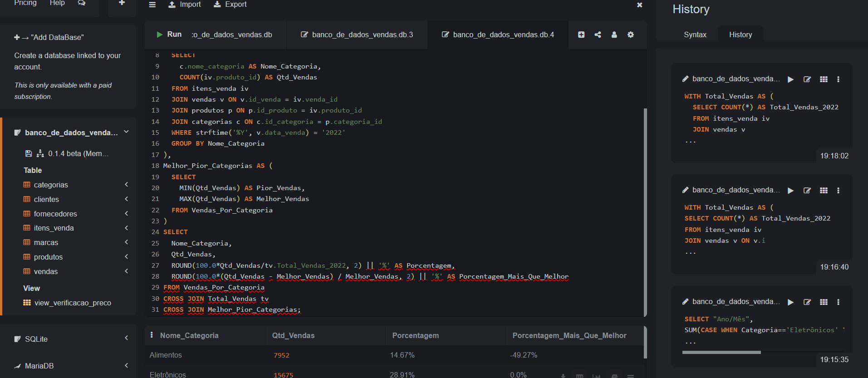Run the 19:16:40 history query play icon
868x378 pixels.
pyautogui.click(x=791, y=191)
